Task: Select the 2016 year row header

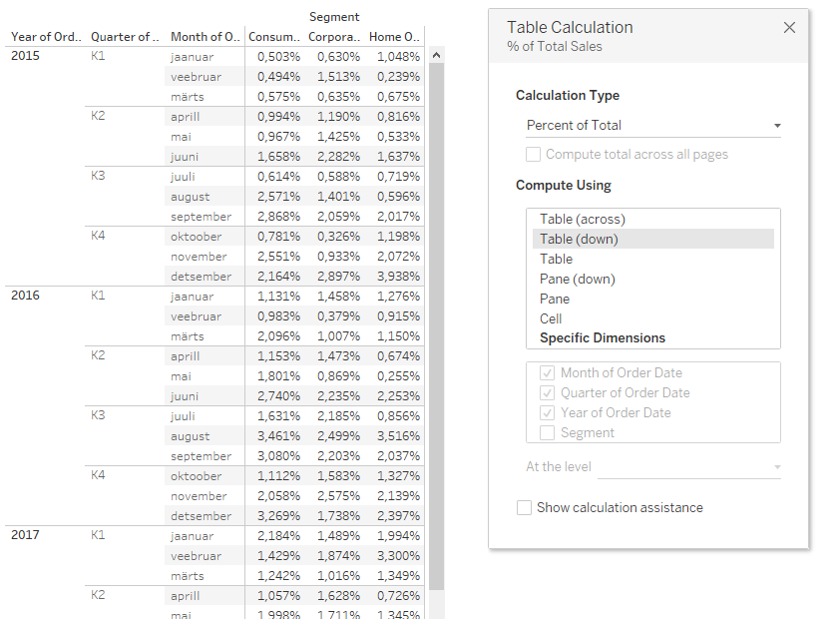Action: pyautogui.click(x=25, y=296)
